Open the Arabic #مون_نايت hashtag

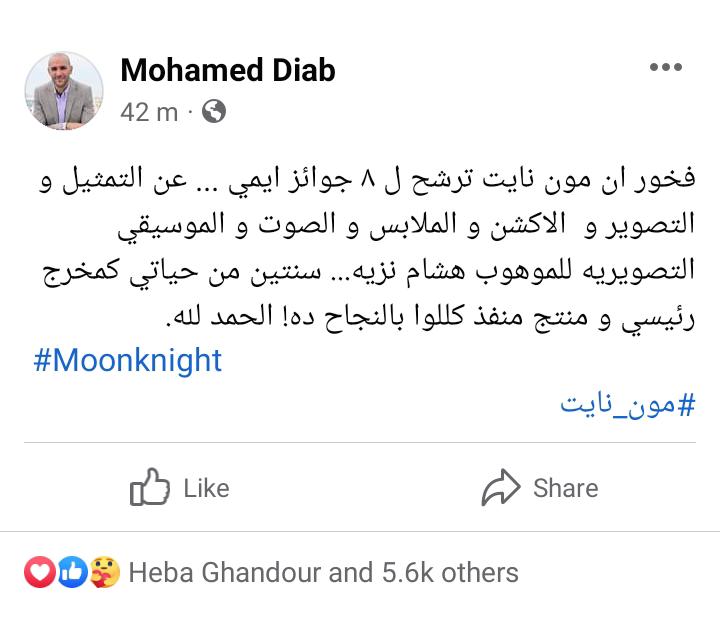627,404
